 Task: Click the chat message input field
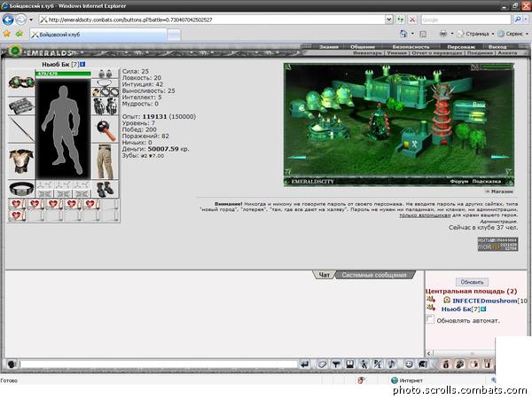[158, 364]
